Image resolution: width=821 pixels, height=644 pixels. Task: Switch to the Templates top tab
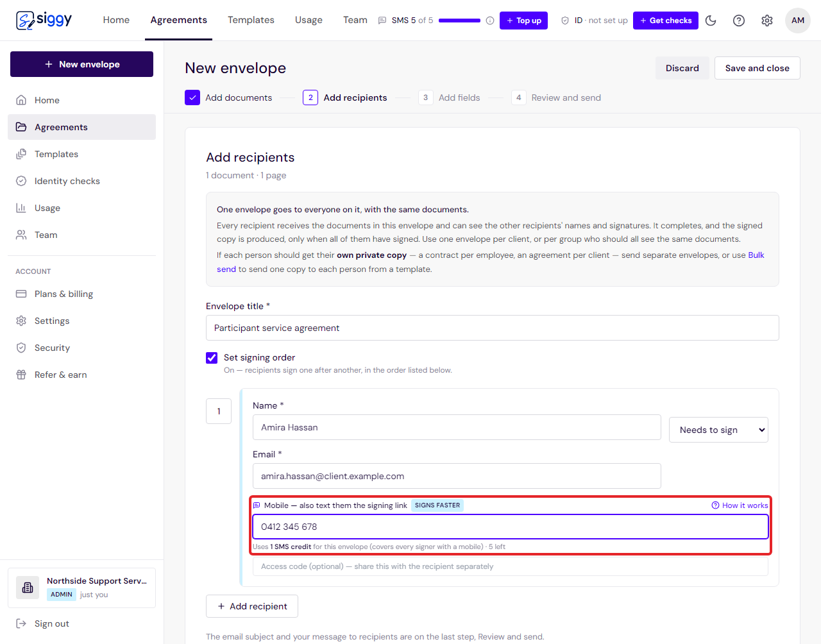[x=251, y=21]
